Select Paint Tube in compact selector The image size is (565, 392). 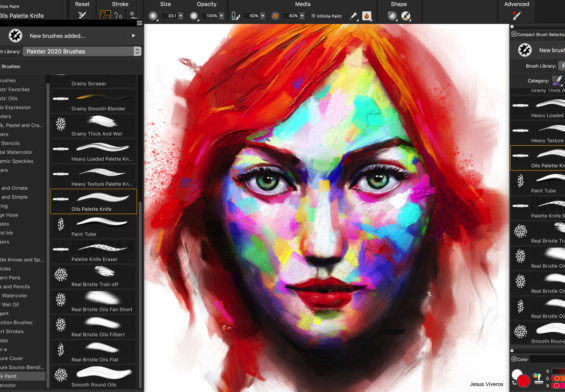click(x=538, y=183)
